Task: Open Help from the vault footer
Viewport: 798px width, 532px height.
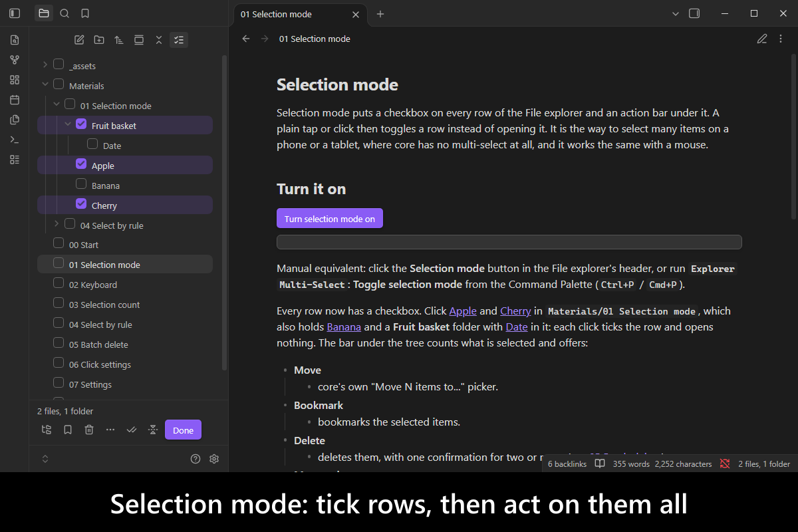Action: [196, 459]
